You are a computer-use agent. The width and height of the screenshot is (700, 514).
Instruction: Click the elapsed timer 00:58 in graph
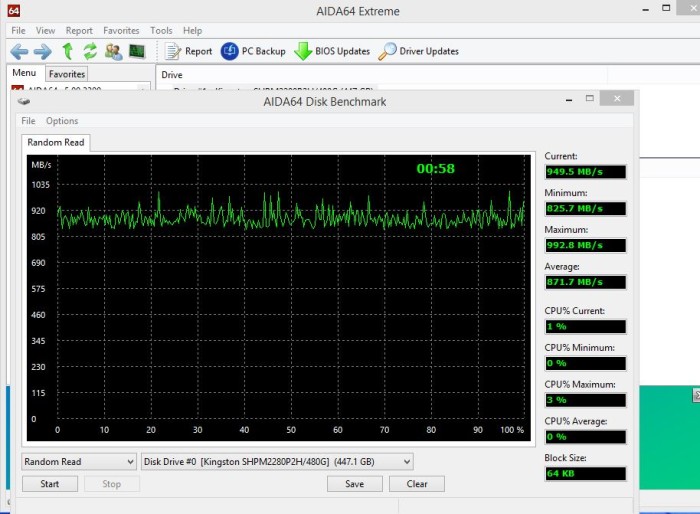435,169
